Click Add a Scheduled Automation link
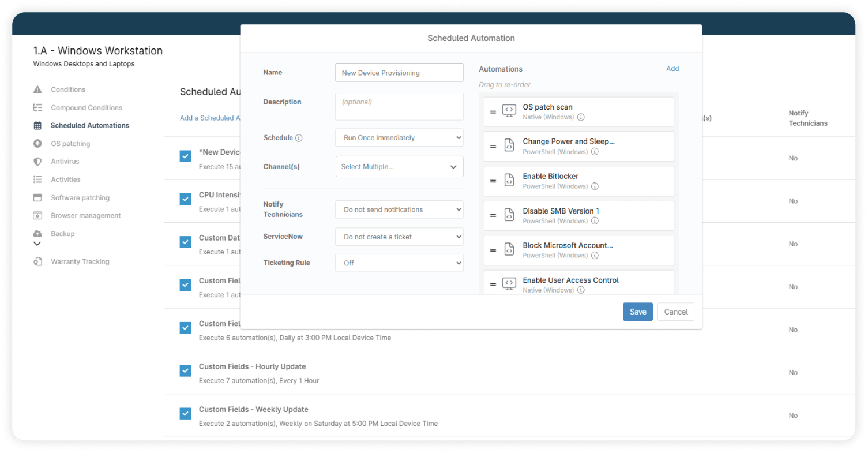 (210, 118)
